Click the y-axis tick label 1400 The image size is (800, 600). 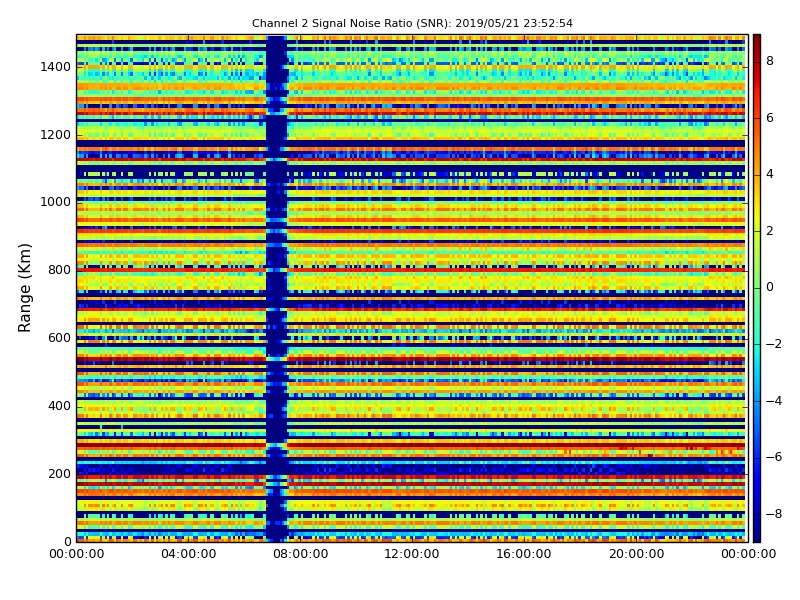pyautogui.click(x=56, y=67)
